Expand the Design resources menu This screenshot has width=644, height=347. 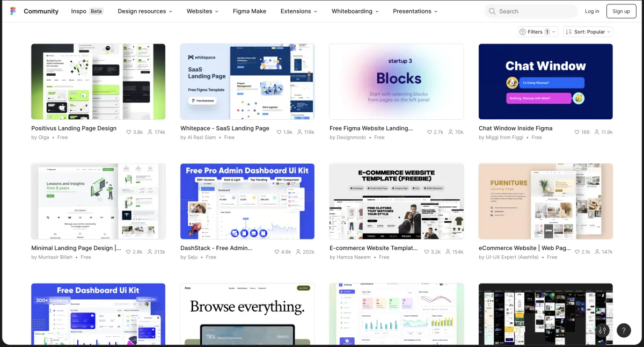(145, 11)
